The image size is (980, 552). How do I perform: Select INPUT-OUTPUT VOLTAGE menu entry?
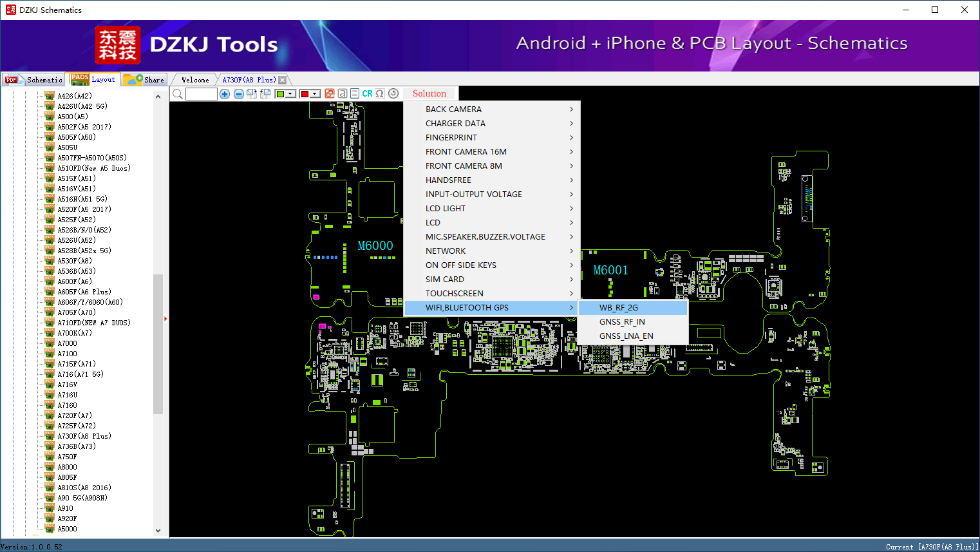pos(492,195)
